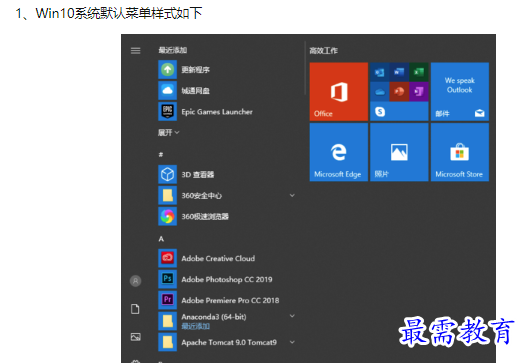
Task: Expand the Apache Tomcat 9.0 chevron
Action: click(292, 342)
